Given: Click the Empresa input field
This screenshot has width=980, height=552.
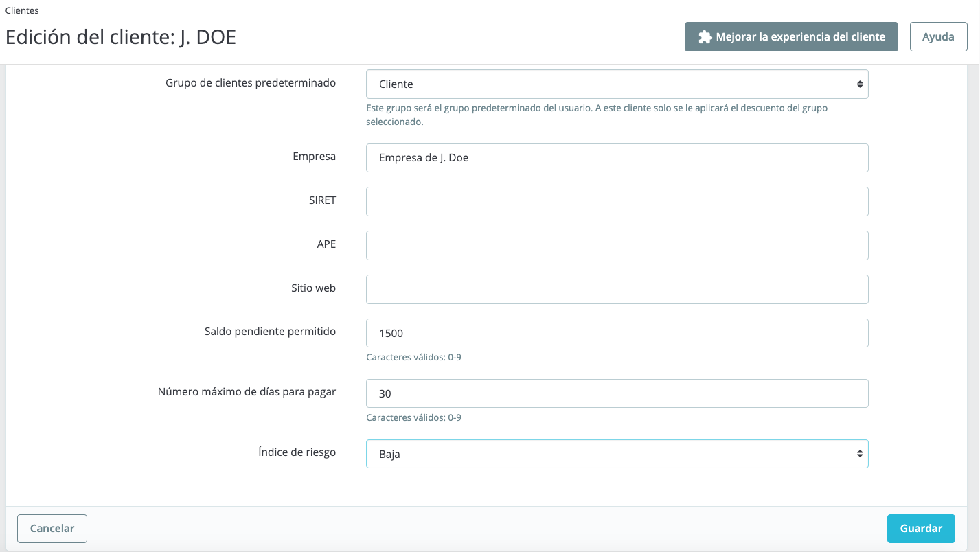Looking at the screenshot, I should 617,158.
